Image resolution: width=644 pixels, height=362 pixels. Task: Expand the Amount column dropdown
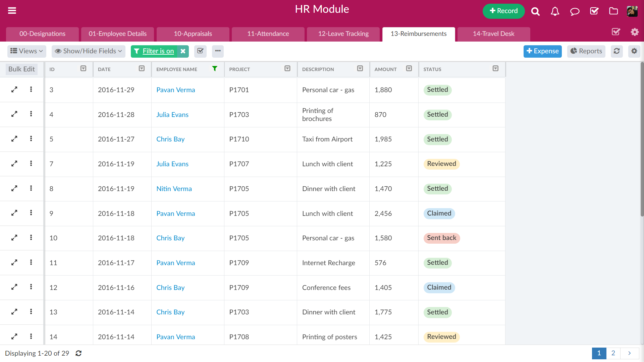[409, 69]
